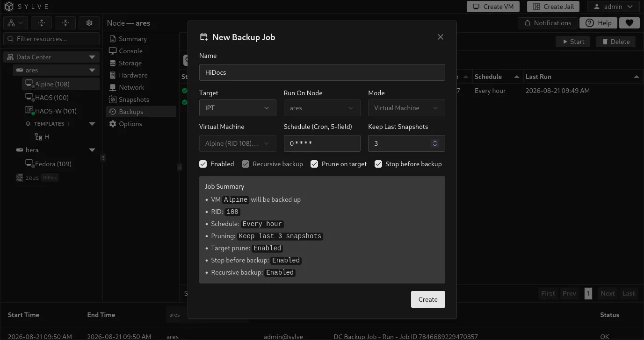Open the Target dropdown showing IPT
Viewport: 644px width, 340px height.
pyautogui.click(x=238, y=108)
